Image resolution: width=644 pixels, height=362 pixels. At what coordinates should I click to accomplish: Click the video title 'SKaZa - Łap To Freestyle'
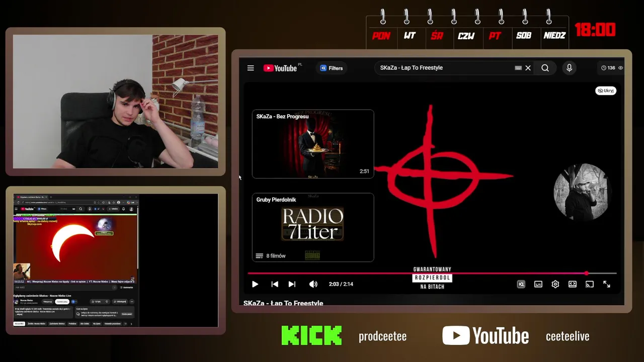click(283, 303)
